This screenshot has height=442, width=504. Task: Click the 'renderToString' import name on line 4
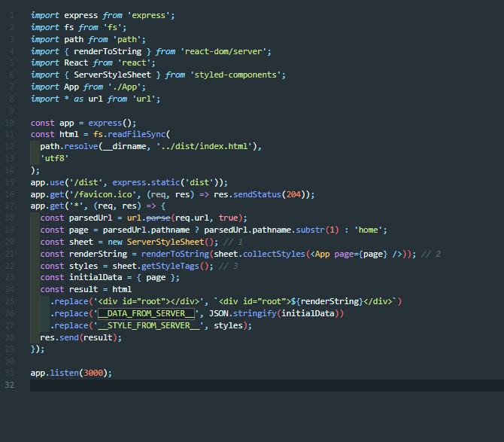pyautogui.click(x=108, y=51)
